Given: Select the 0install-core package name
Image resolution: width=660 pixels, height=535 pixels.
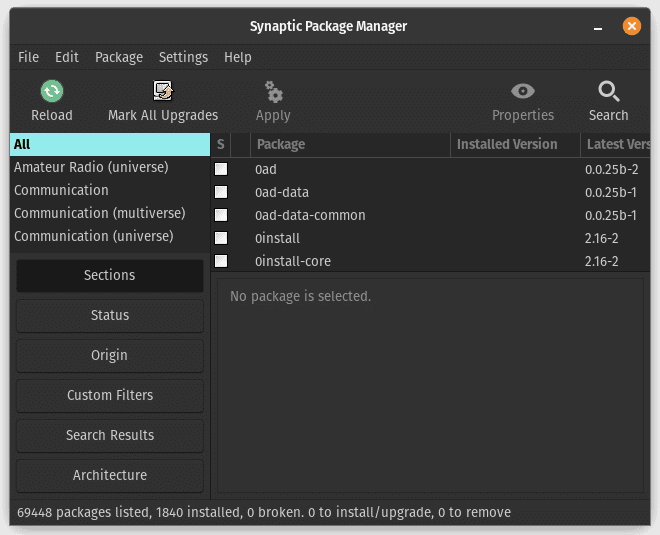Looking at the screenshot, I should pos(293,261).
